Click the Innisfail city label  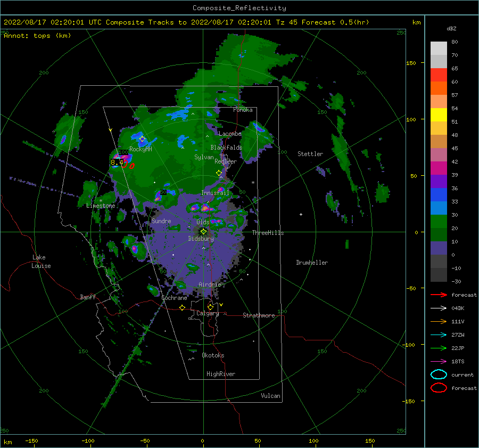click(215, 193)
